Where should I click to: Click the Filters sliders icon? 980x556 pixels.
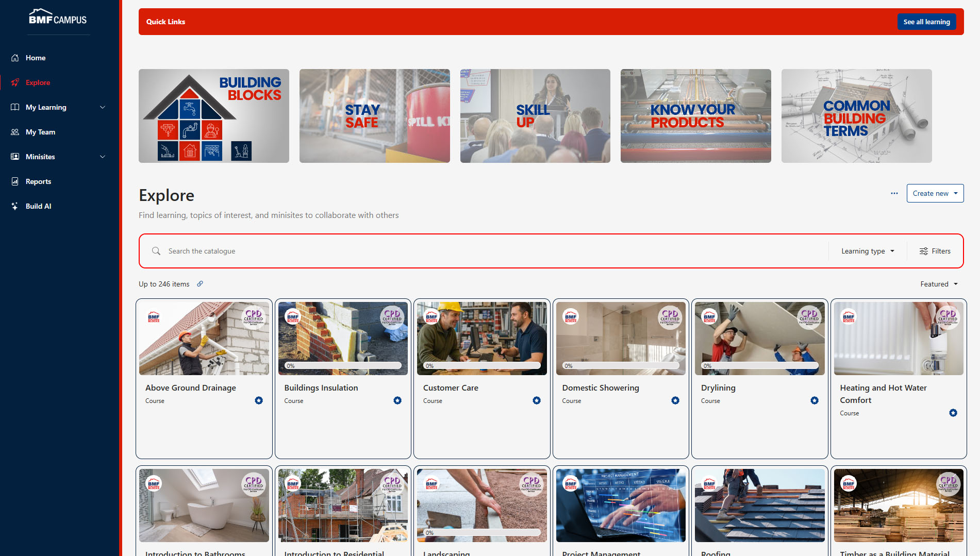click(924, 251)
